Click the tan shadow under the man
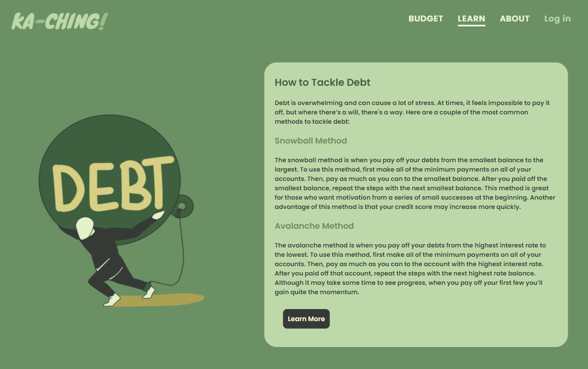Viewport: 588px width, 369px height. point(157,300)
